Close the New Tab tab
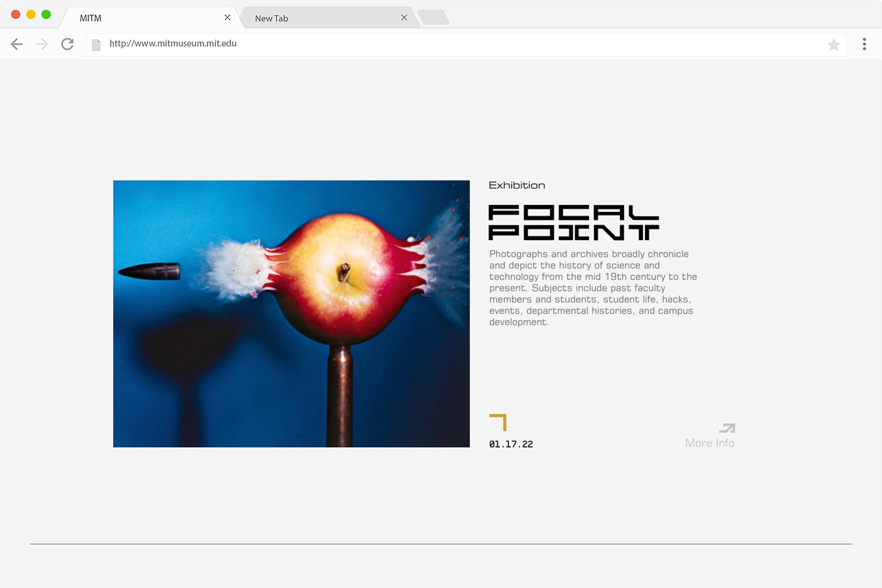The image size is (882, 588). (x=404, y=18)
